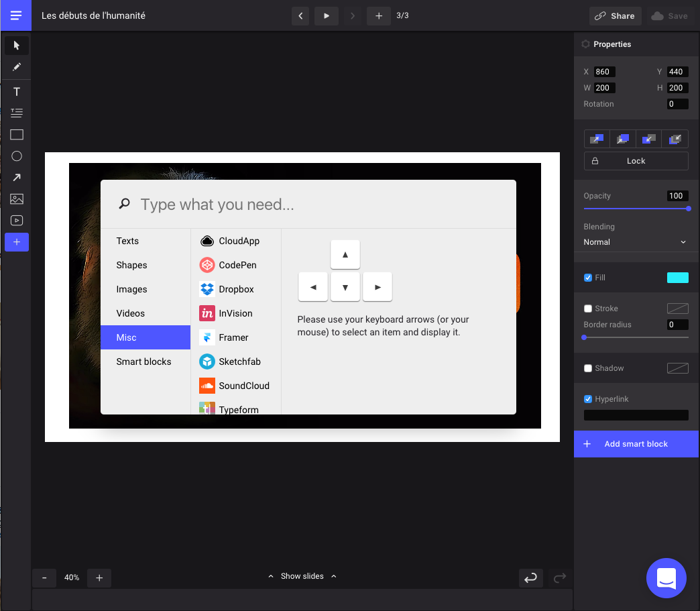Choose the rectangle shape tool
Screen dimensions: 700x611
pyautogui.click(x=17, y=135)
